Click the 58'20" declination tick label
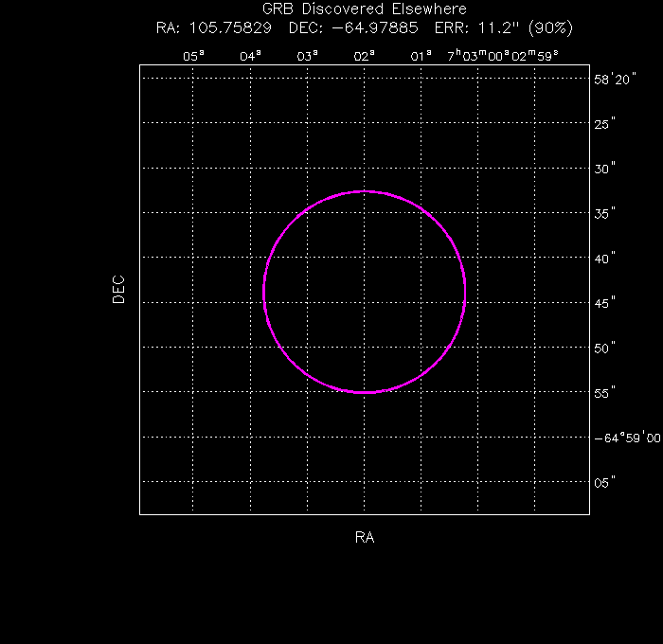Image resolution: width=663 pixels, height=644 pixels. (615, 80)
